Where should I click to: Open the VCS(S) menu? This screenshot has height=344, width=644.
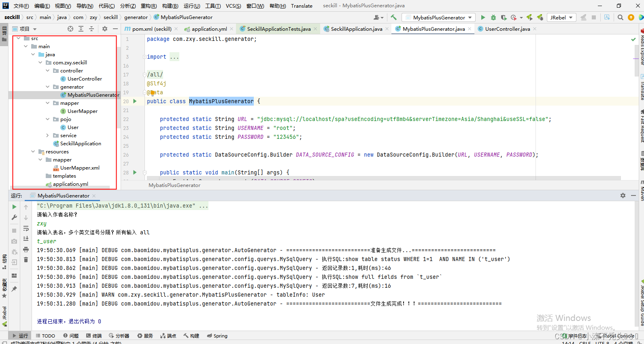tap(233, 6)
